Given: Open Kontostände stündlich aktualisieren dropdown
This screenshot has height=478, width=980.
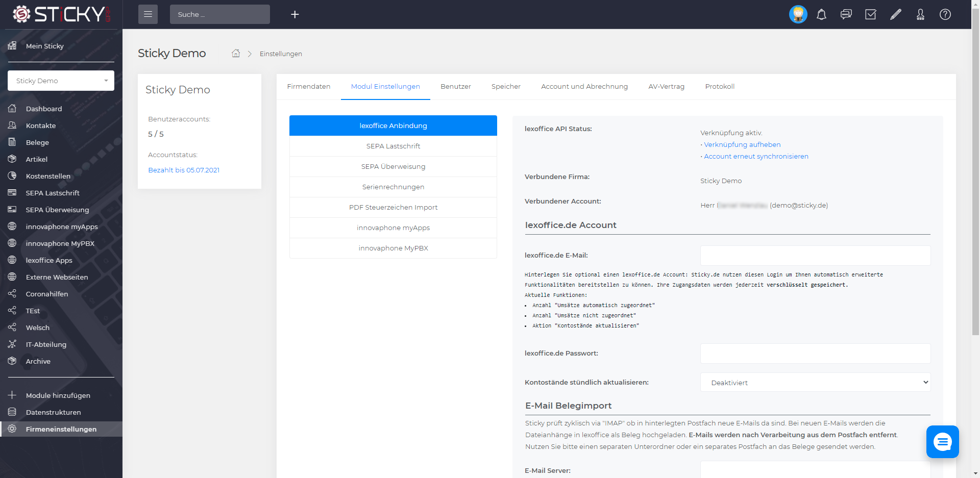Looking at the screenshot, I should click(815, 382).
